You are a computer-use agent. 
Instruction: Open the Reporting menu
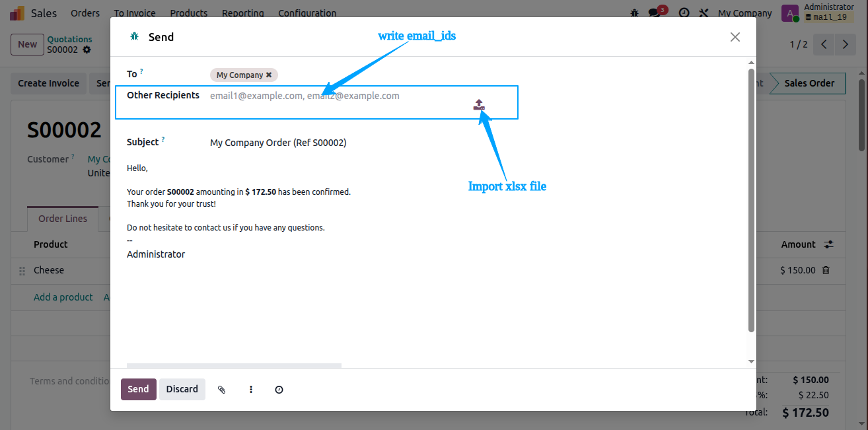click(243, 13)
